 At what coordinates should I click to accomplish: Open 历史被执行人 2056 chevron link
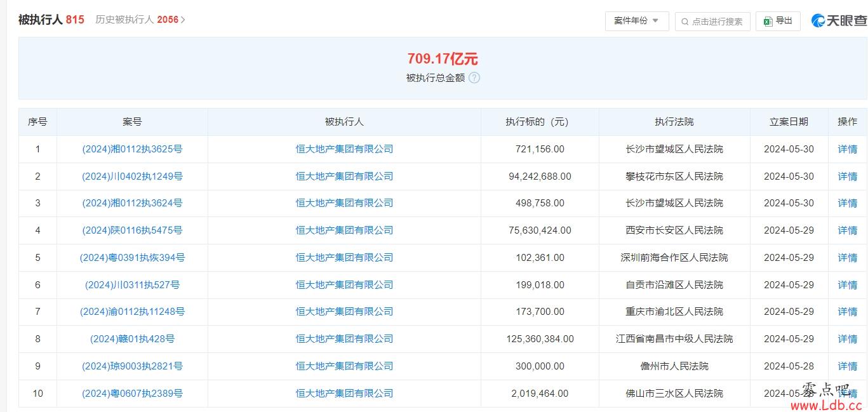click(x=140, y=20)
